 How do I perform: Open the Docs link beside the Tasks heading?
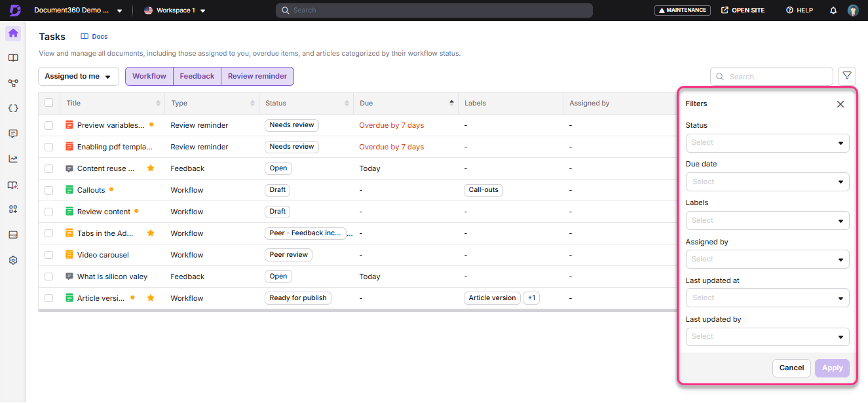(x=94, y=36)
